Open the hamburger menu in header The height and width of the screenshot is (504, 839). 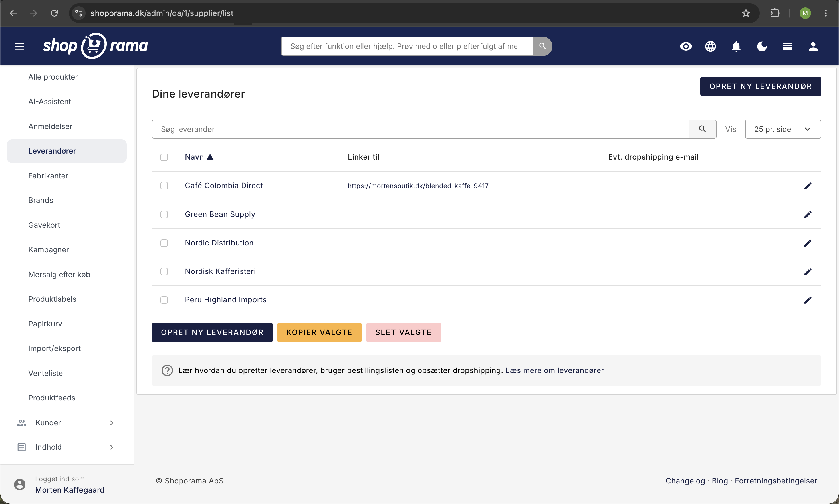(19, 46)
